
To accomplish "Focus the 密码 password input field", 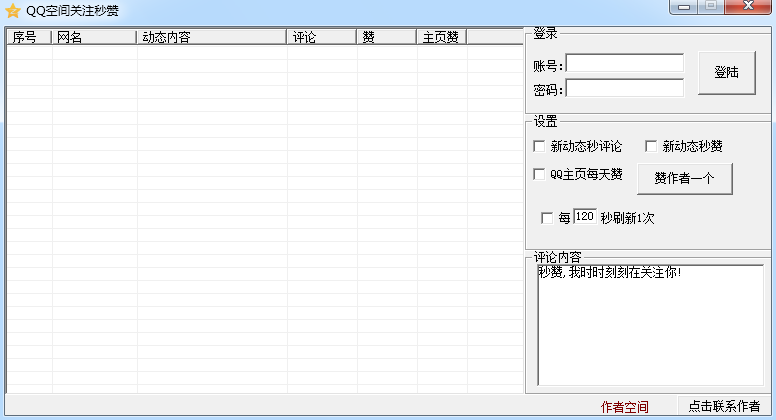I will coord(625,88).
